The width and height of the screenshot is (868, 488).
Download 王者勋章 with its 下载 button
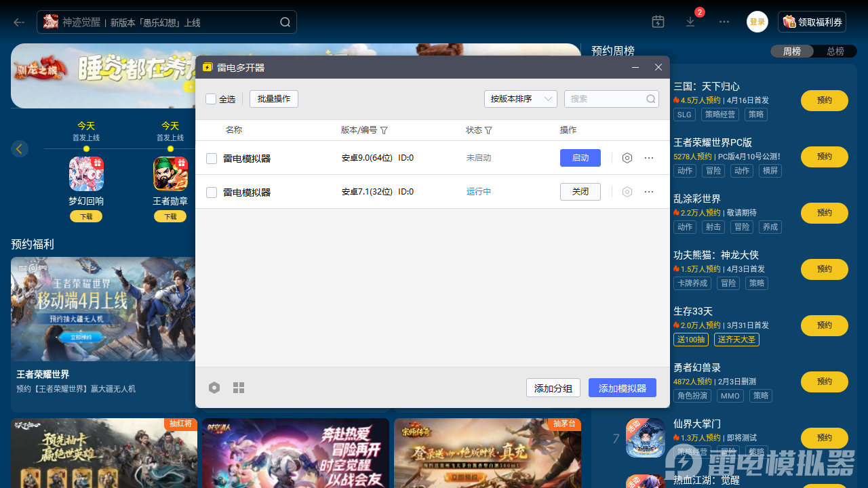[170, 216]
